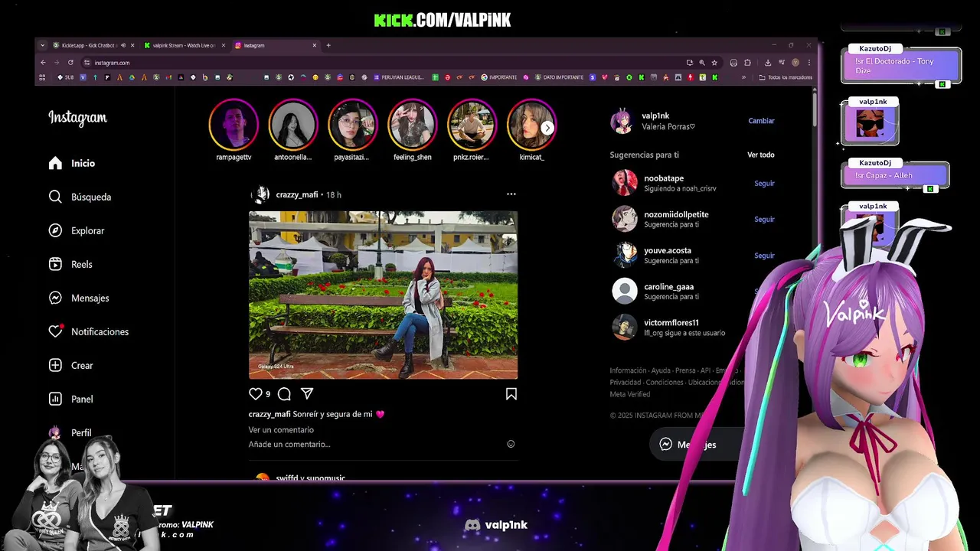Close the Instagram browser tab

click(314, 45)
